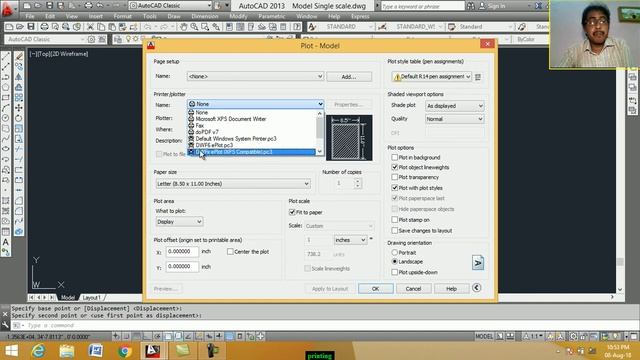Screen dimensions: 640x360
Task: Select the Ellipse tool in the Draw toolbar
Action: click(x=6, y=149)
